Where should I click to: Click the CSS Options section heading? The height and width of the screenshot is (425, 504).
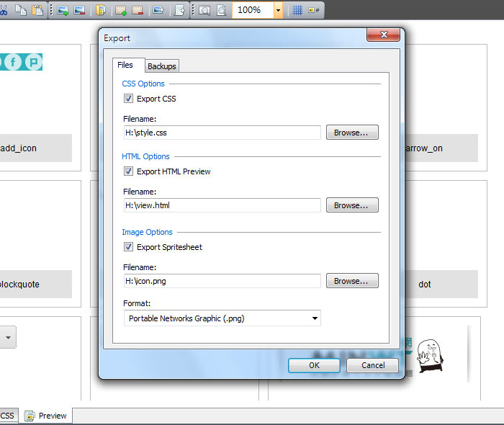(143, 84)
